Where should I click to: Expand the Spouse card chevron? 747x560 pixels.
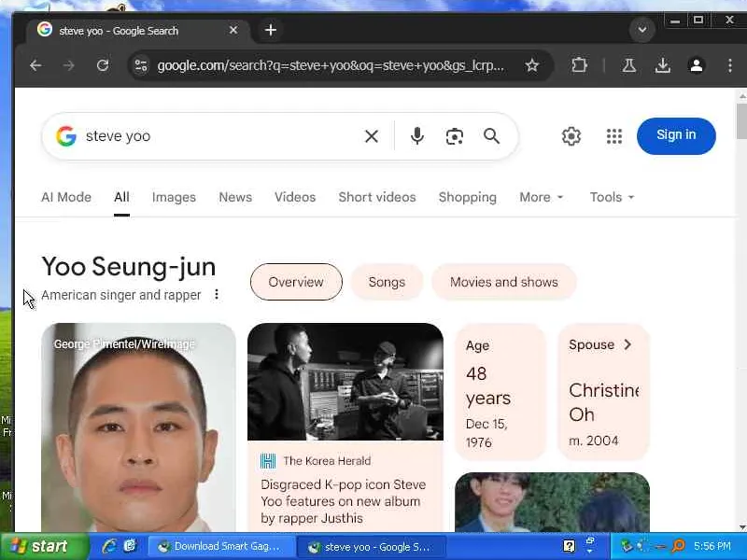[627, 344]
